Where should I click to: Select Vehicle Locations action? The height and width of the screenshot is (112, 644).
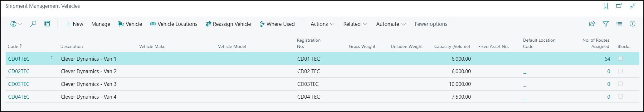coord(174,24)
